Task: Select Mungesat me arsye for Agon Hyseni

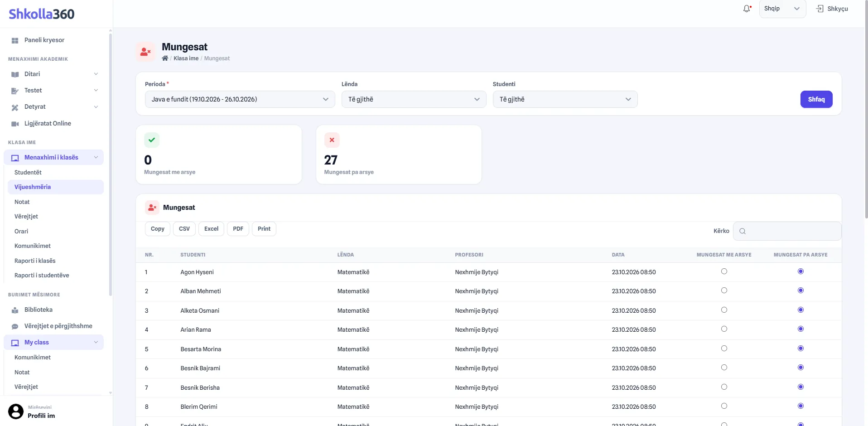Action: 724,271
